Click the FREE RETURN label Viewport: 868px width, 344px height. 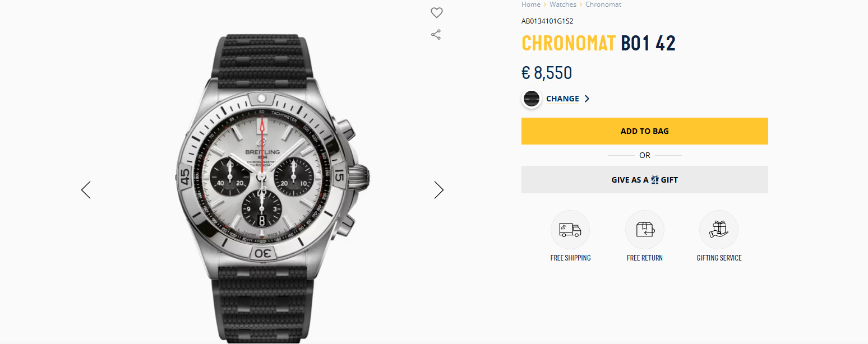[x=644, y=258]
